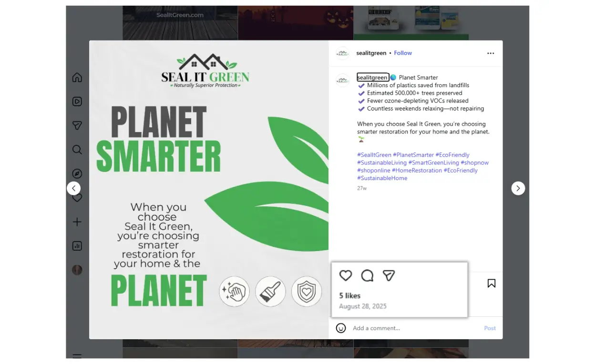Open the #PlanetSmarter hashtag link

[x=413, y=155]
